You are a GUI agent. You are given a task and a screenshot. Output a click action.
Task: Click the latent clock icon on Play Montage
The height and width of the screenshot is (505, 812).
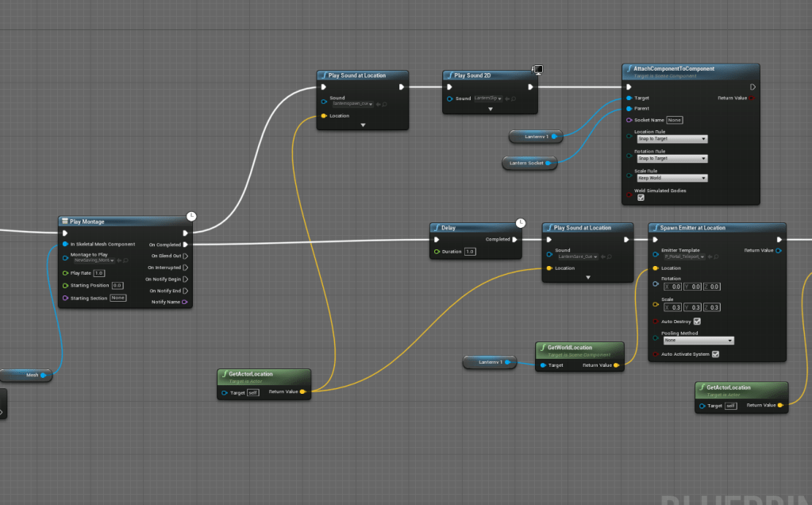click(191, 216)
